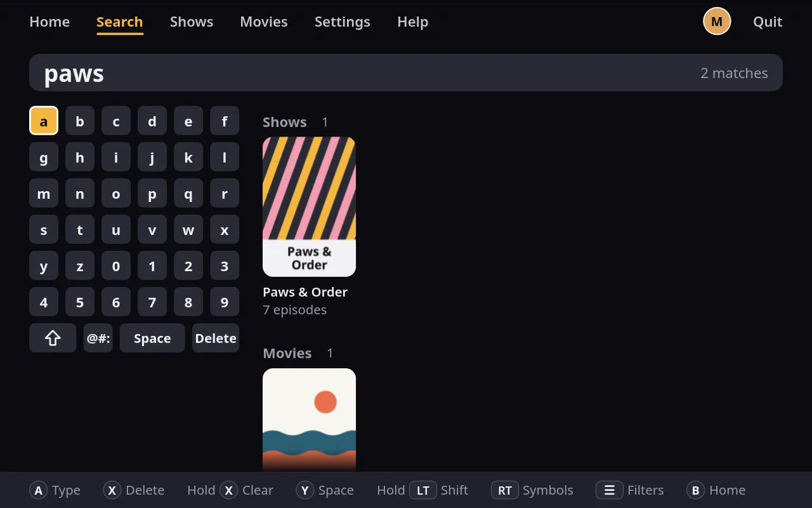Tap the letter t key
Image resolution: width=812 pixels, height=508 pixels.
[80, 229]
